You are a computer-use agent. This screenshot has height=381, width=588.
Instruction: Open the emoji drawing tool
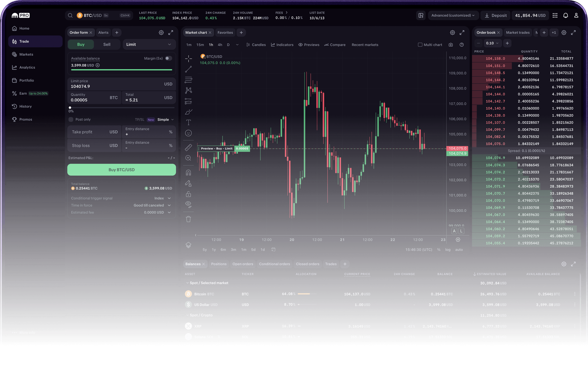188,133
